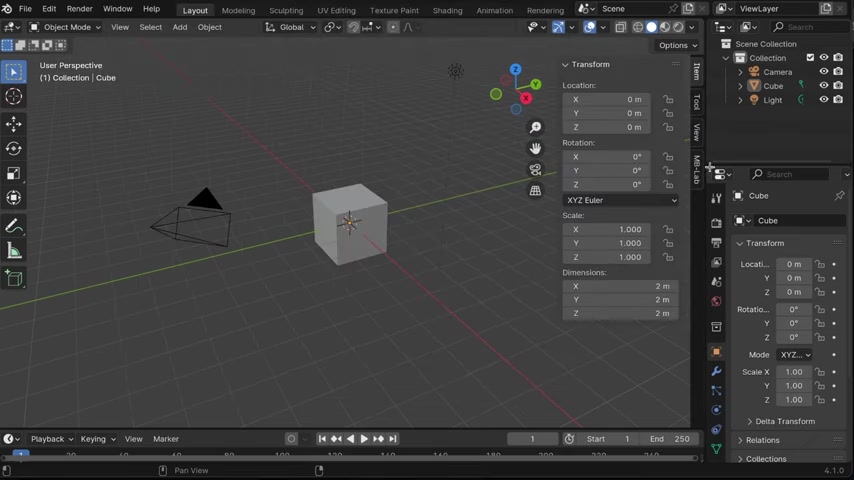The width and height of the screenshot is (854, 480).
Task: Click the Options button in the viewport
Action: [x=677, y=45]
